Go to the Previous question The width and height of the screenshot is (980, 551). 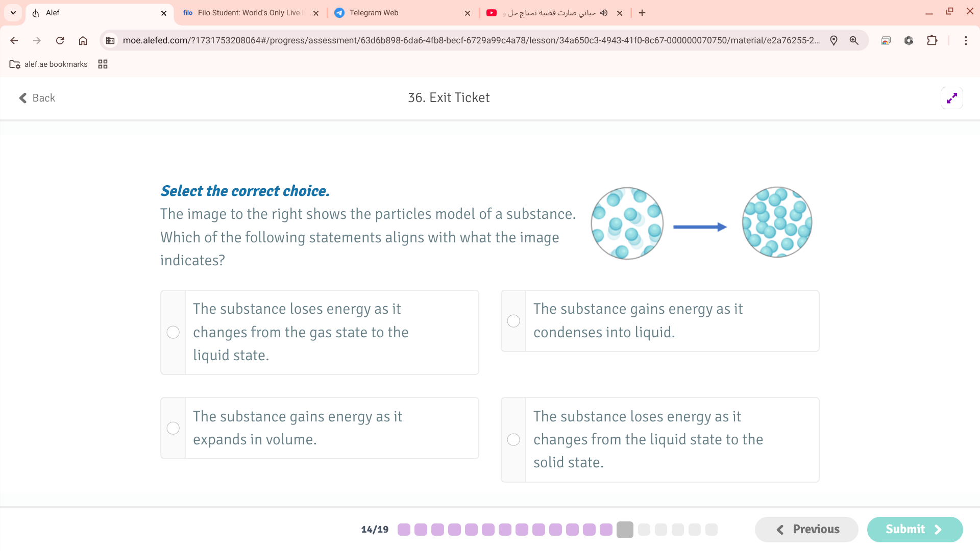pyautogui.click(x=806, y=530)
